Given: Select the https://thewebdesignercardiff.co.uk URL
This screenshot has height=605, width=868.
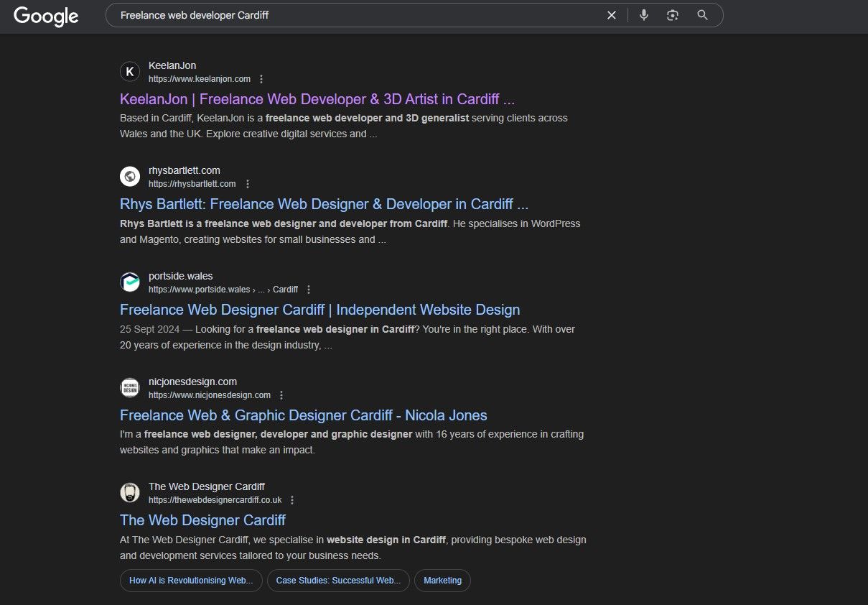Looking at the screenshot, I should 215,500.
